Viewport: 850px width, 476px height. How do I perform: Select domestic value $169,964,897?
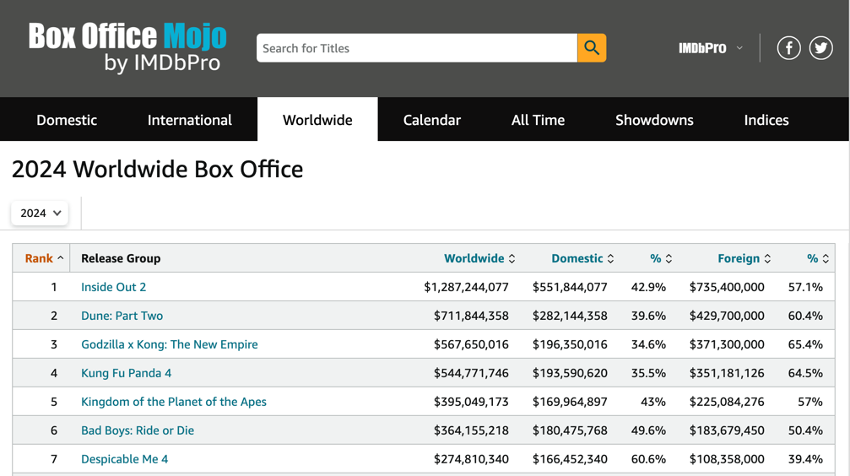pyautogui.click(x=570, y=402)
